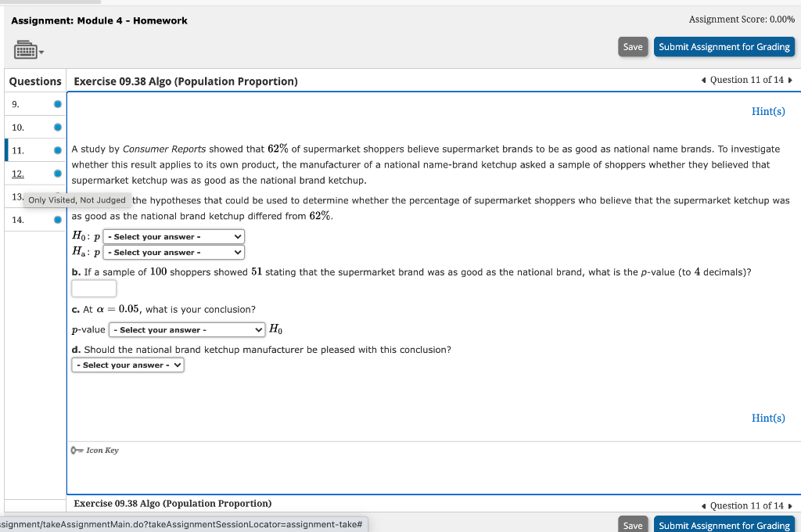The height and width of the screenshot is (532, 801).
Task: Open the part d select-your-answer dropdown
Action: tap(128, 365)
